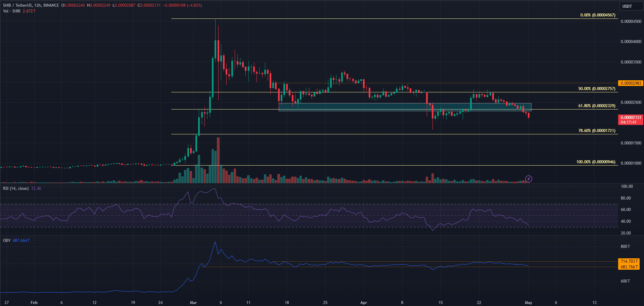Select the Vol · SHIB indicator legend
Image resolution: width=644 pixels, height=306 pixels.
tap(11, 11)
